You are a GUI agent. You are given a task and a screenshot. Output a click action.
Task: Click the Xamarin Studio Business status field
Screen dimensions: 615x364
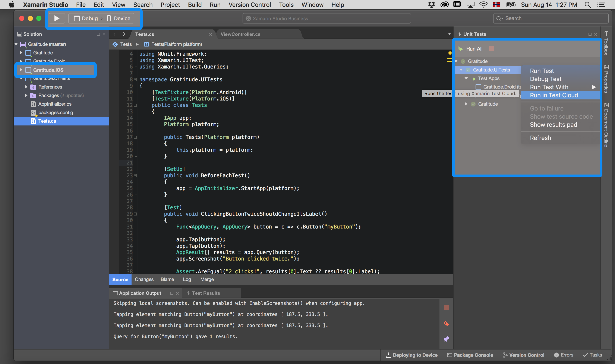(x=326, y=18)
